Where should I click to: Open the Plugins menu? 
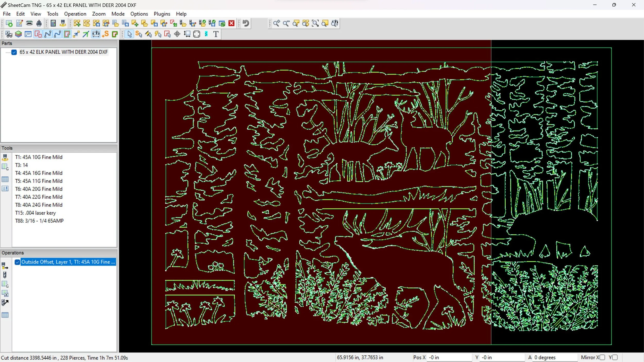click(162, 14)
